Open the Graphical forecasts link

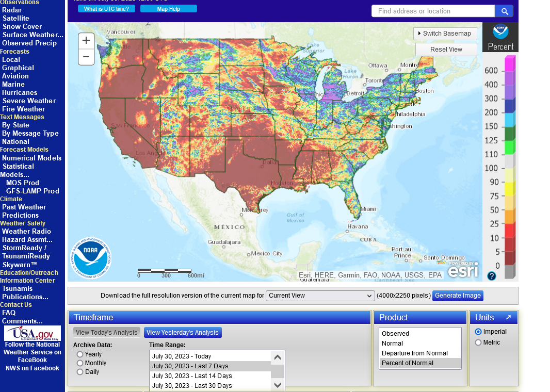[x=18, y=68]
